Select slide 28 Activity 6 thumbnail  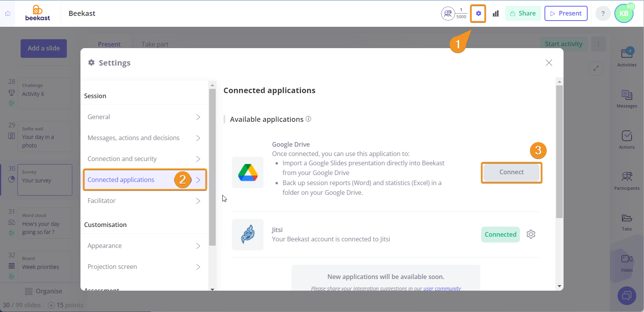45,93
